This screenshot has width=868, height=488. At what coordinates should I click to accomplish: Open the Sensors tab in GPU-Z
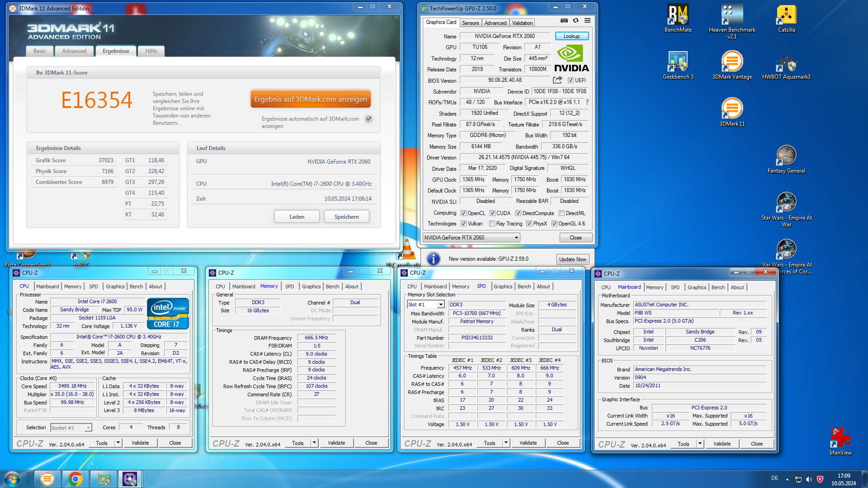point(470,23)
